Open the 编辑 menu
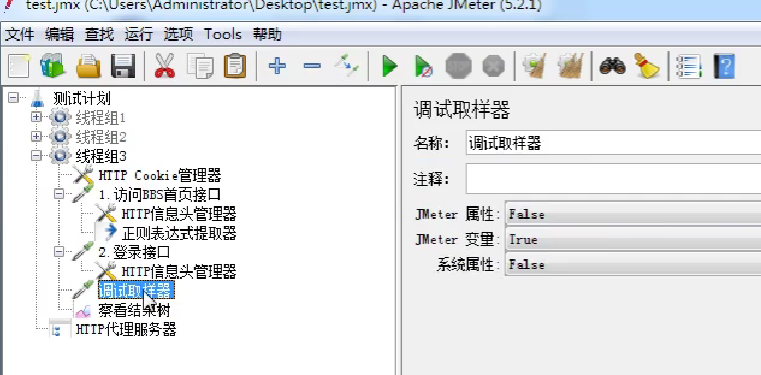 click(59, 34)
